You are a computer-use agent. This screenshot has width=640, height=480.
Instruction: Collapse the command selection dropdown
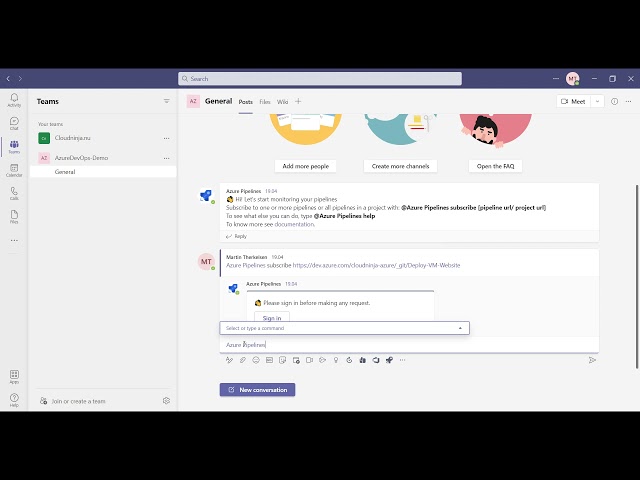click(460, 328)
